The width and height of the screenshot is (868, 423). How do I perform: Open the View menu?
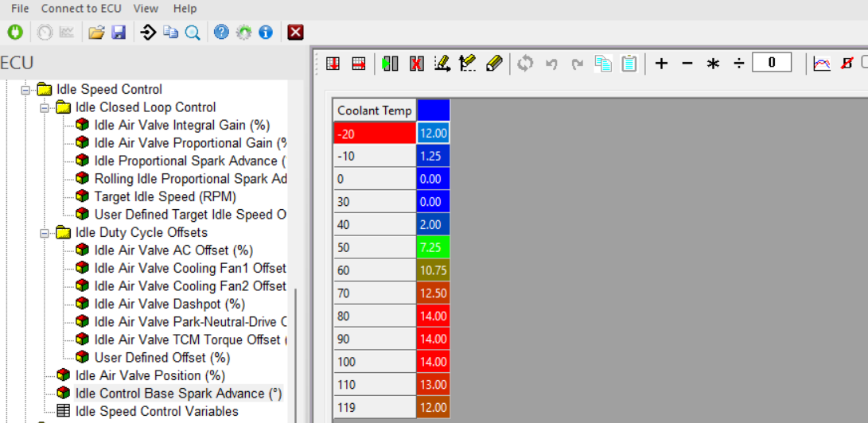click(x=146, y=8)
